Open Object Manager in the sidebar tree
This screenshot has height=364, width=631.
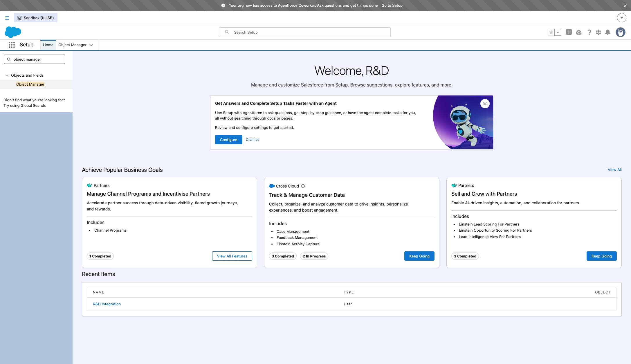[x=30, y=84]
